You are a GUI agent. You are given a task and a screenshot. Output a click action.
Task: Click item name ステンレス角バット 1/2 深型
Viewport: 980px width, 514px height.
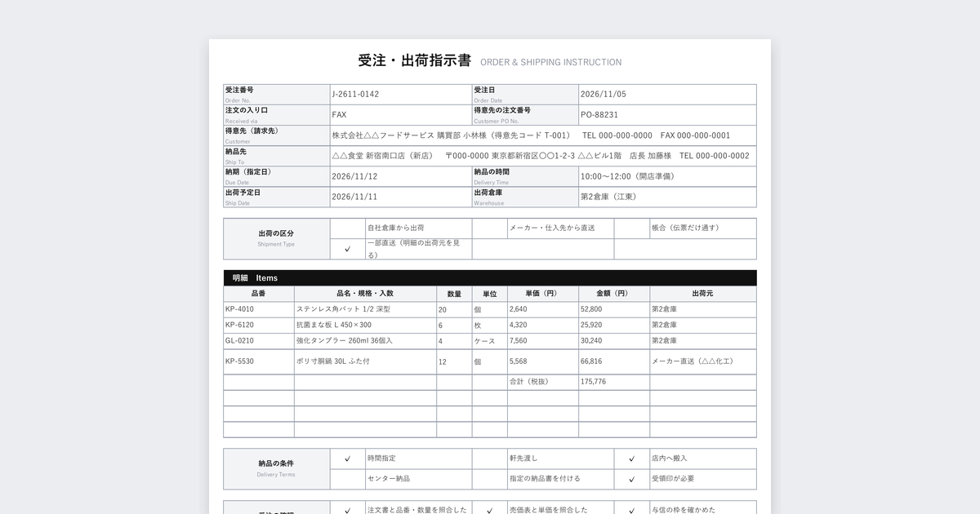(344, 309)
